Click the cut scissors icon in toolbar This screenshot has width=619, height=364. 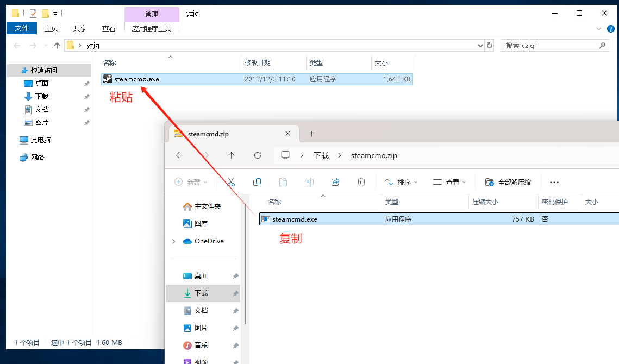[231, 182]
